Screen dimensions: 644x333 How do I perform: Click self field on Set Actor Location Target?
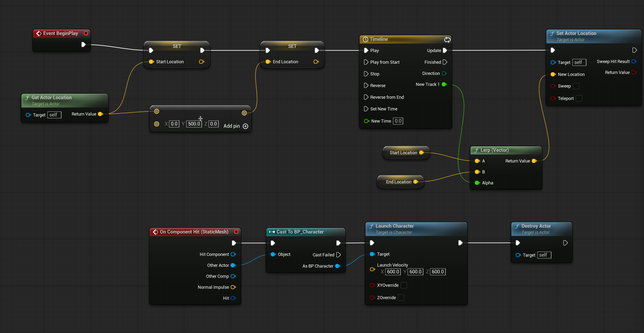click(579, 62)
